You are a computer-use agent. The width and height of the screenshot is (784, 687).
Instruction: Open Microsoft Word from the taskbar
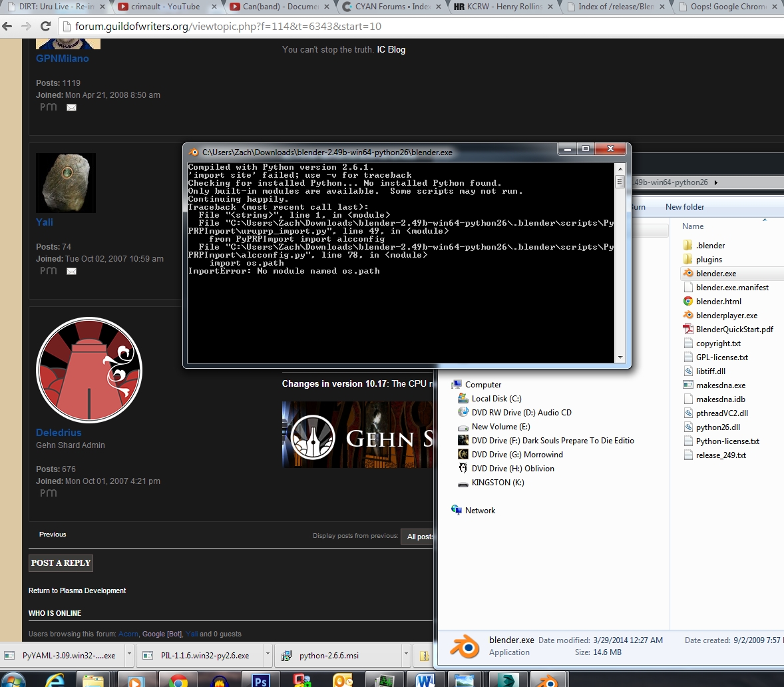coord(425,680)
